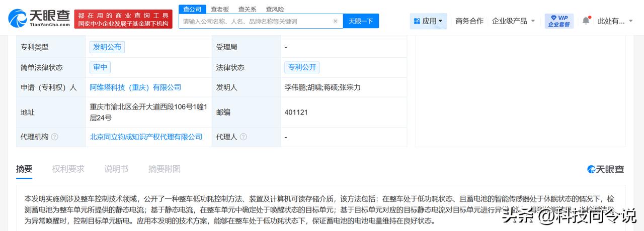This screenshot has width=644, height=231.
Task: Click help icon next to 代理机构
Action: [54, 137]
